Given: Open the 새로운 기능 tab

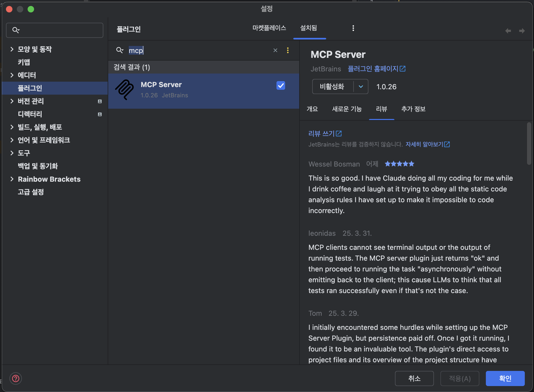Looking at the screenshot, I should 347,109.
